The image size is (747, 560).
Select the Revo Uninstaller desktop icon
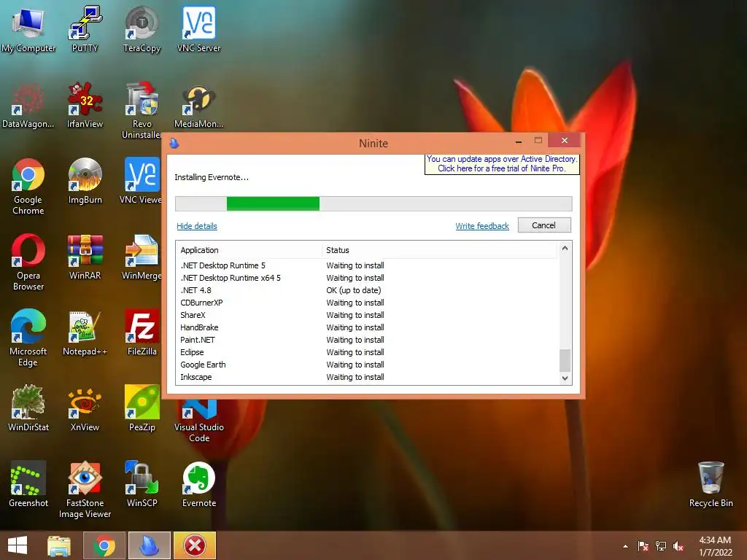click(142, 111)
